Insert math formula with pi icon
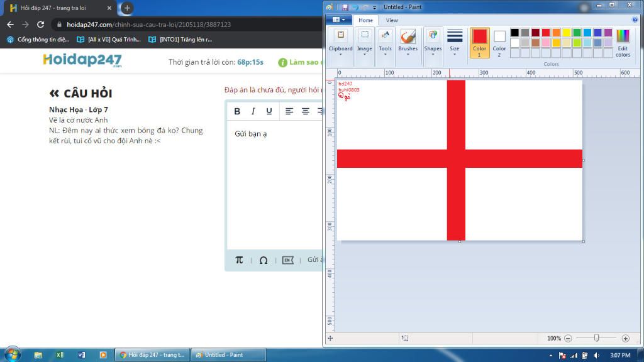The width and height of the screenshot is (644, 362). 239,260
